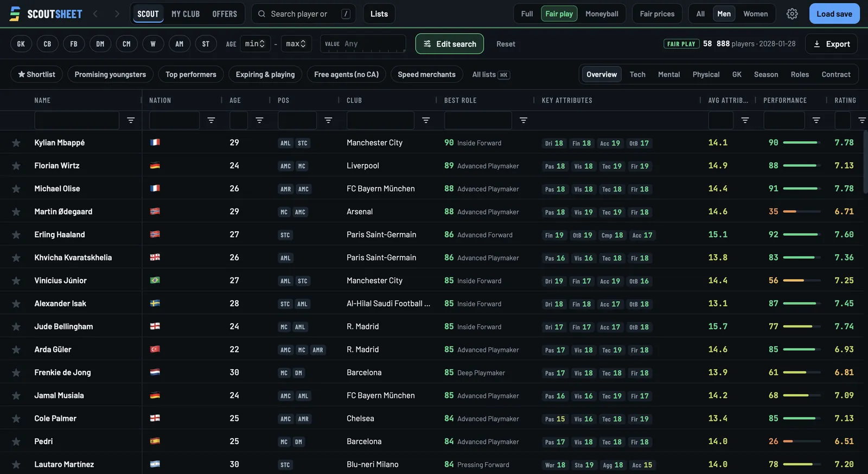Star Arda Güler for shortlist
Screen dimensions: 868x474
[16, 350]
